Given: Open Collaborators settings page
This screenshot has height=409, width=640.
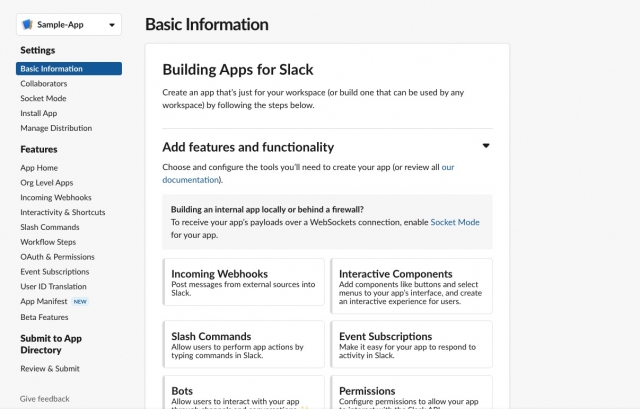Looking at the screenshot, I should (44, 84).
